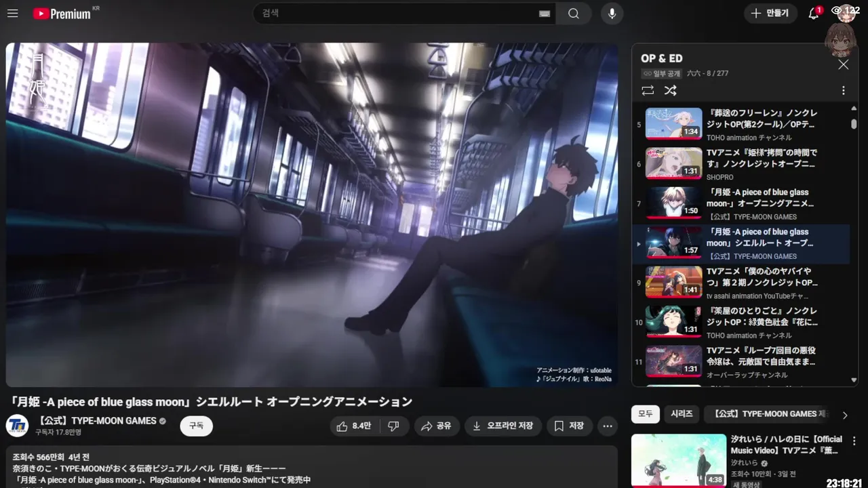The width and height of the screenshot is (868, 488).
Task: Dislike the video
Action: [x=393, y=426]
